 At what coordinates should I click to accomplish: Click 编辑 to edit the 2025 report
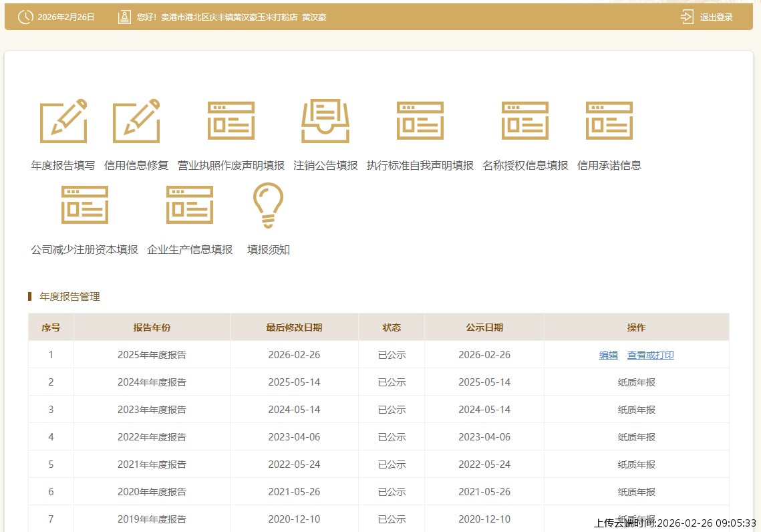tap(608, 355)
